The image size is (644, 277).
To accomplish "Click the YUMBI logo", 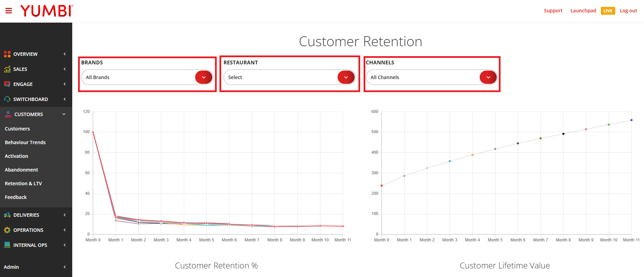I will [x=47, y=11].
